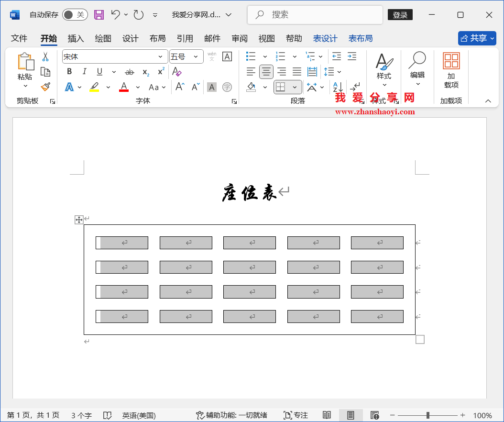Click the Sign in button
Screen dimensions: 504x422
click(400, 15)
